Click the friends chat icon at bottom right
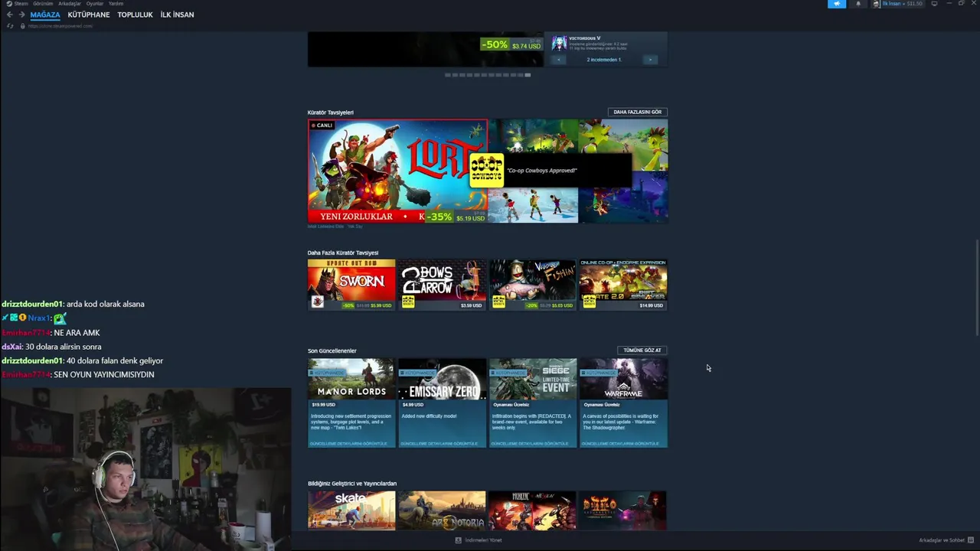Image resolution: width=980 pixels, height=551 pixels. pos(971,540)
